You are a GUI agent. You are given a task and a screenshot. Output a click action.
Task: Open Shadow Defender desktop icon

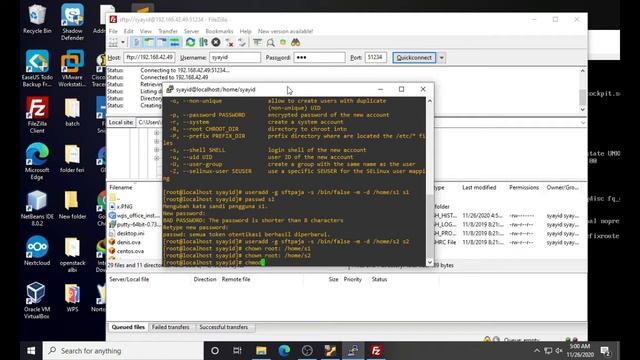[72, 22]
